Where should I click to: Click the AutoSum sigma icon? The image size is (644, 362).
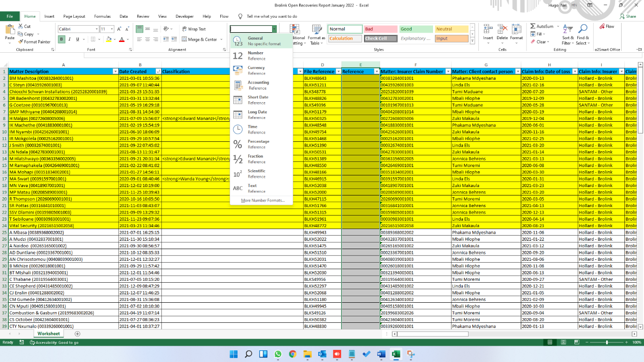click(x=533, y=27)
